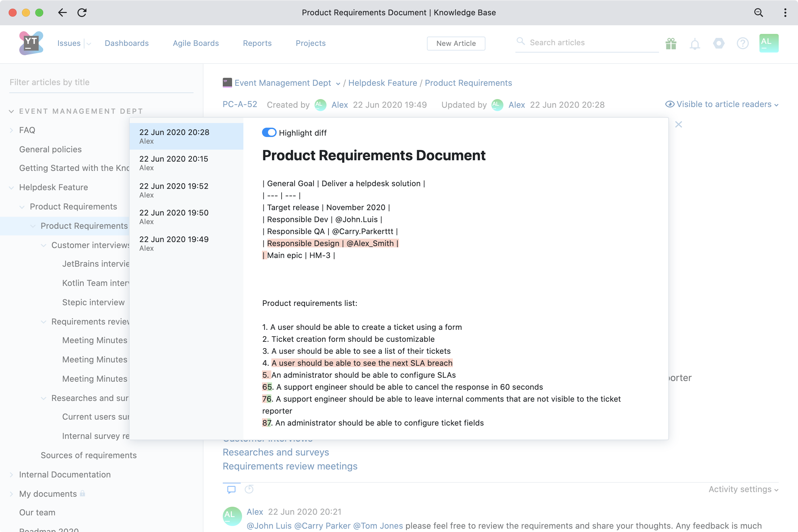Open the Issues menu
Screen dimensions: 798x532
(x=69, y=43)
